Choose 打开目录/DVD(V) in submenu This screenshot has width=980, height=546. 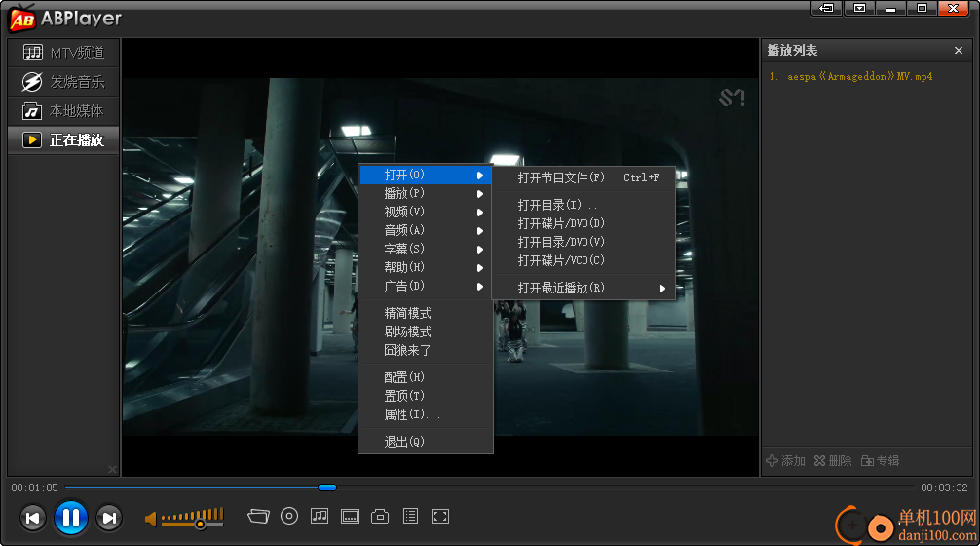(x=584, y=242)
